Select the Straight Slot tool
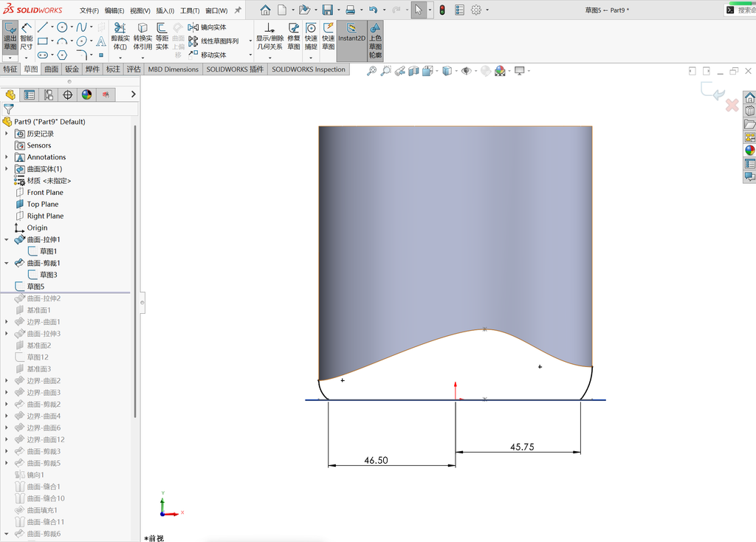Viewport: 756px width, 542px height. [42, 55]
